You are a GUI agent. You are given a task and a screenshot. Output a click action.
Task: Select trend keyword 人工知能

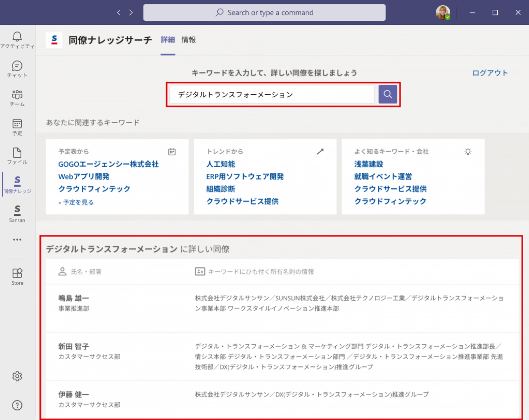click(221, 164)
